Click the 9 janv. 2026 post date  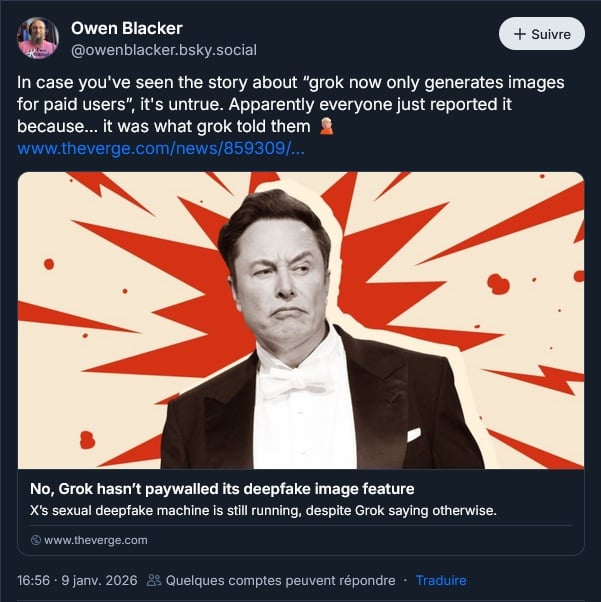[x=98, y=580]
